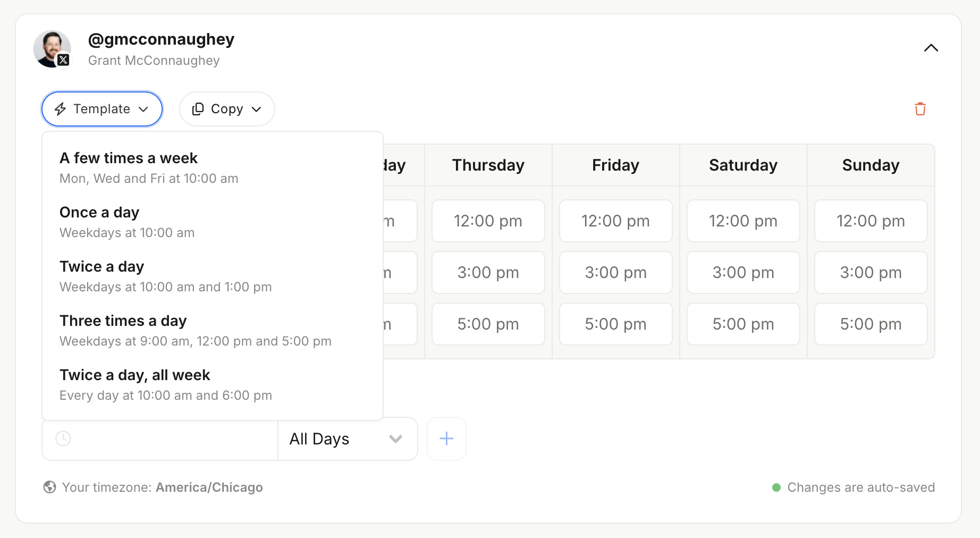Select Sunday's 5:00 pm time slot
The width and height of the screenshot is (980, 538).
[871, 324]
